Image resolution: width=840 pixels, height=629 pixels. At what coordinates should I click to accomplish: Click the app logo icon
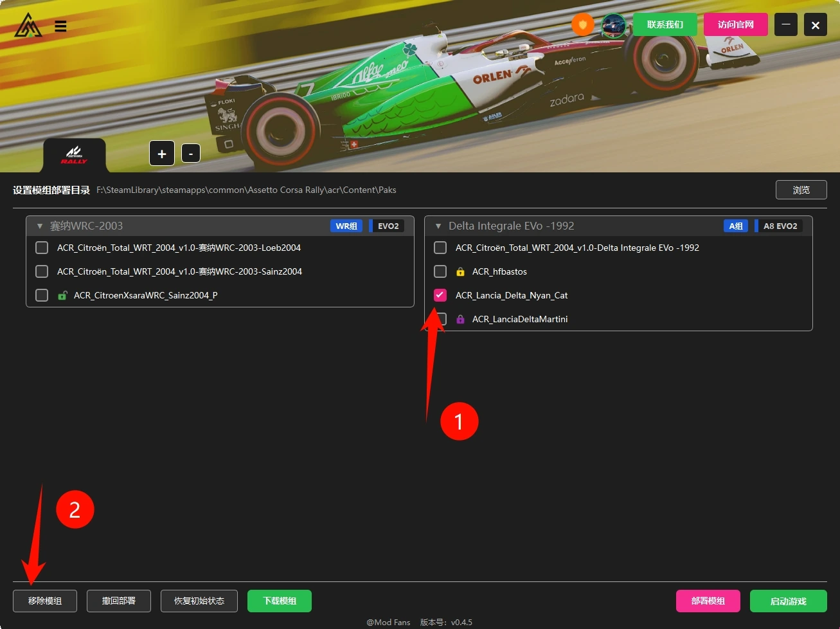point(28,26)
